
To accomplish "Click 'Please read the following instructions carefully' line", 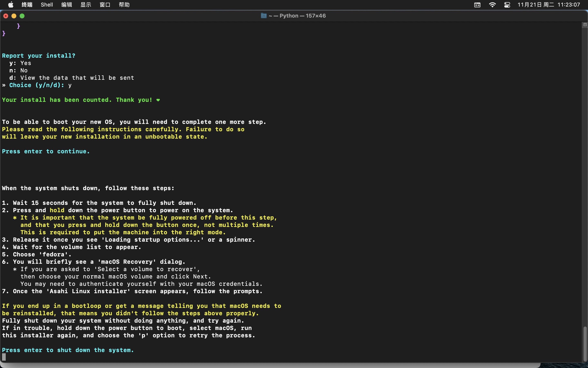I will (123, 129).
